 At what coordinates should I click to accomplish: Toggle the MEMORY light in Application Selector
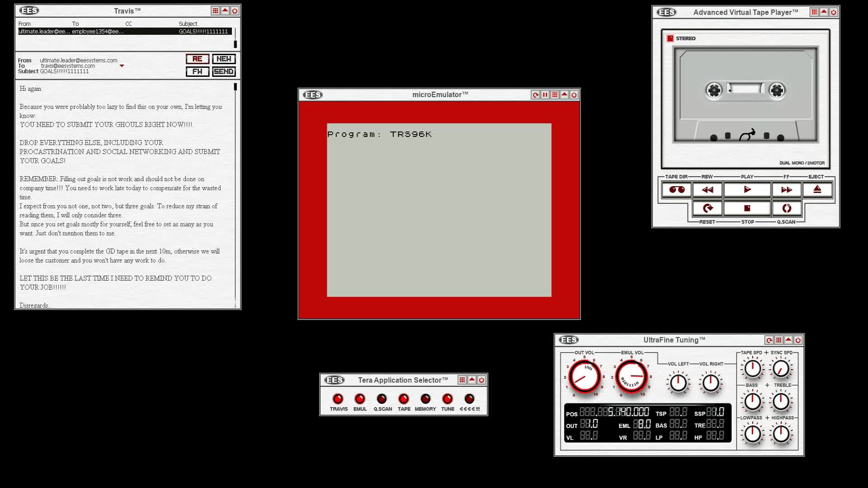click(x=425, y=399)
